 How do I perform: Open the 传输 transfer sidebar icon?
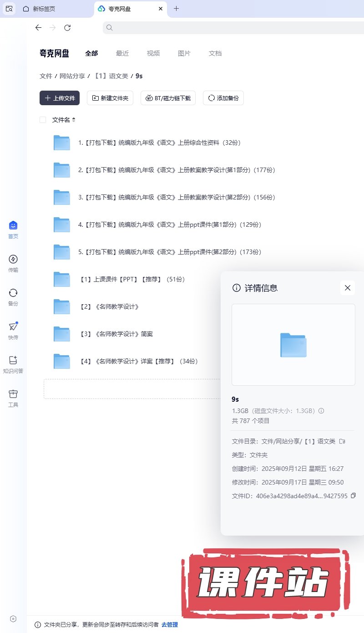point(13,260)
